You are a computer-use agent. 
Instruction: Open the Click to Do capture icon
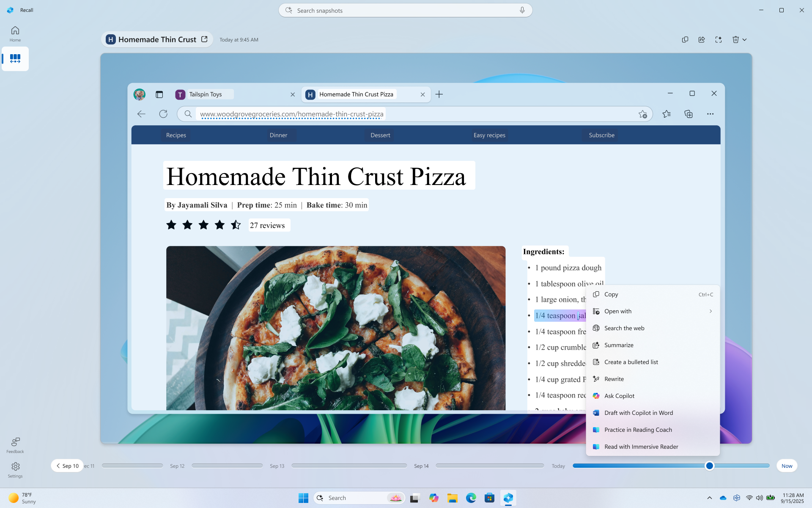719,39
